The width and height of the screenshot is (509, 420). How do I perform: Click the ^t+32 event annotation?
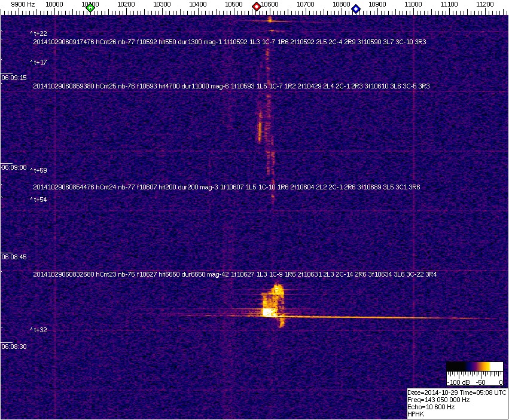[x=39, y=330]
